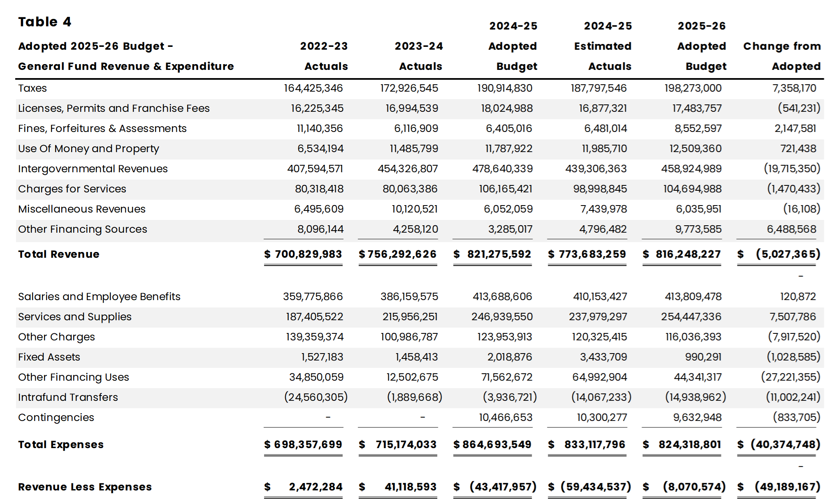Select the Intrafund Transfers row label
Viewport: 837px width, 504px height.
pyautogui.click(x=68, y=398)
